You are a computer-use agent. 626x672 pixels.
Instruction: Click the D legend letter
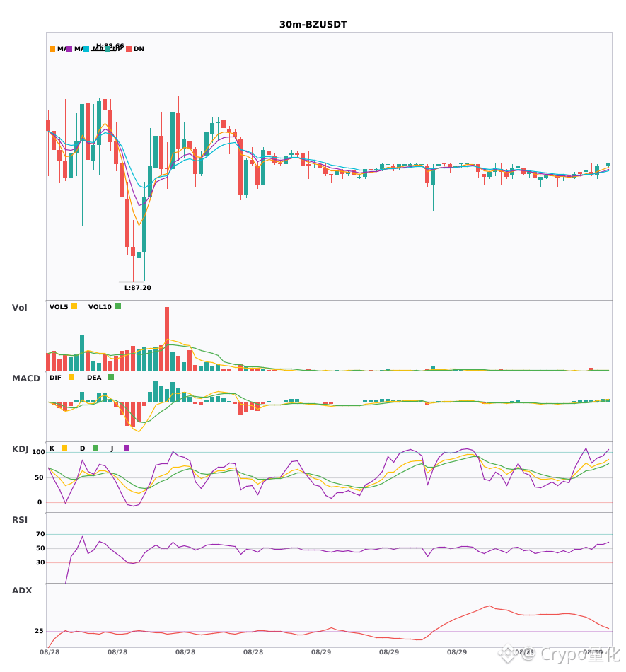pyautogui.click(x=82, y=448)
